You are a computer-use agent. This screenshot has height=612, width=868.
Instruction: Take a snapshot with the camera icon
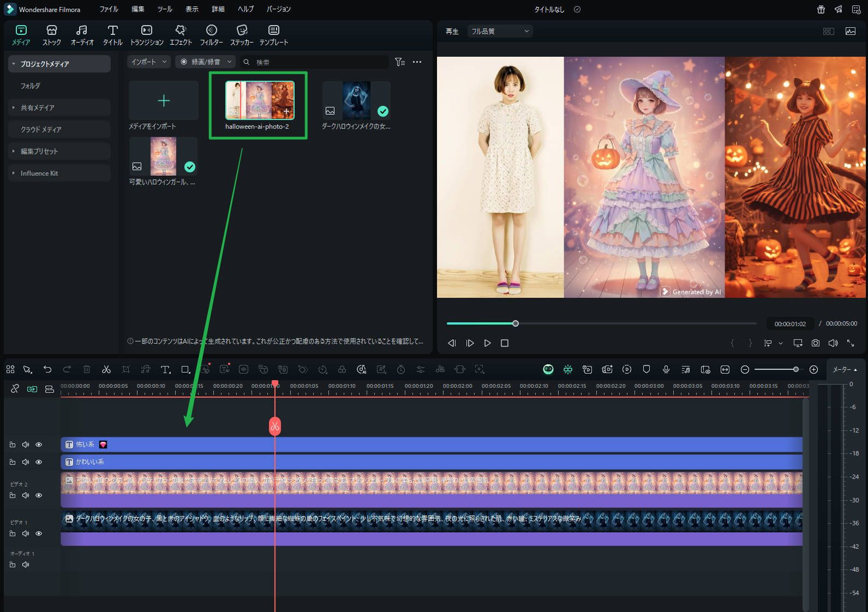815,343
